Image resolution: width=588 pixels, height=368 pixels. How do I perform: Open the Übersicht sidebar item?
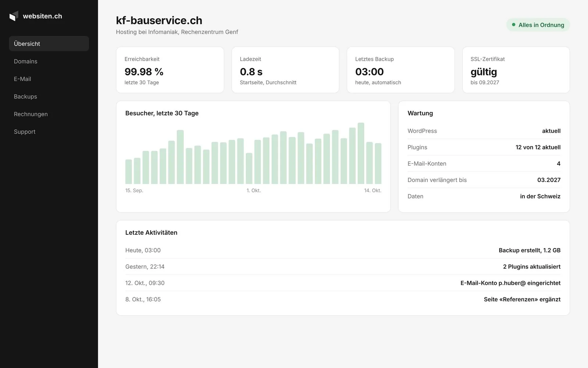coord(49,43)
